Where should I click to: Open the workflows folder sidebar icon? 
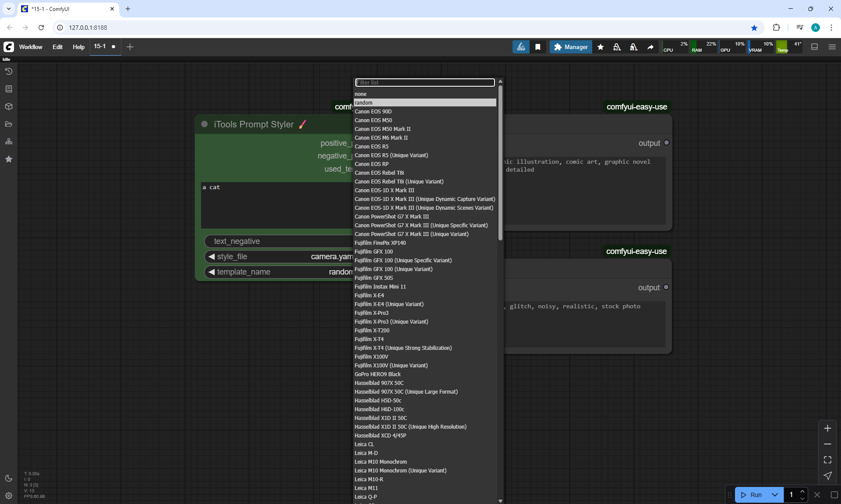[x=8, y=124]
